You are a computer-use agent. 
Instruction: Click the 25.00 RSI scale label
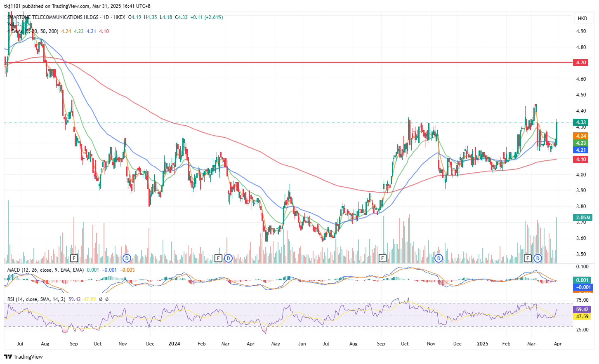click(582, 330)
